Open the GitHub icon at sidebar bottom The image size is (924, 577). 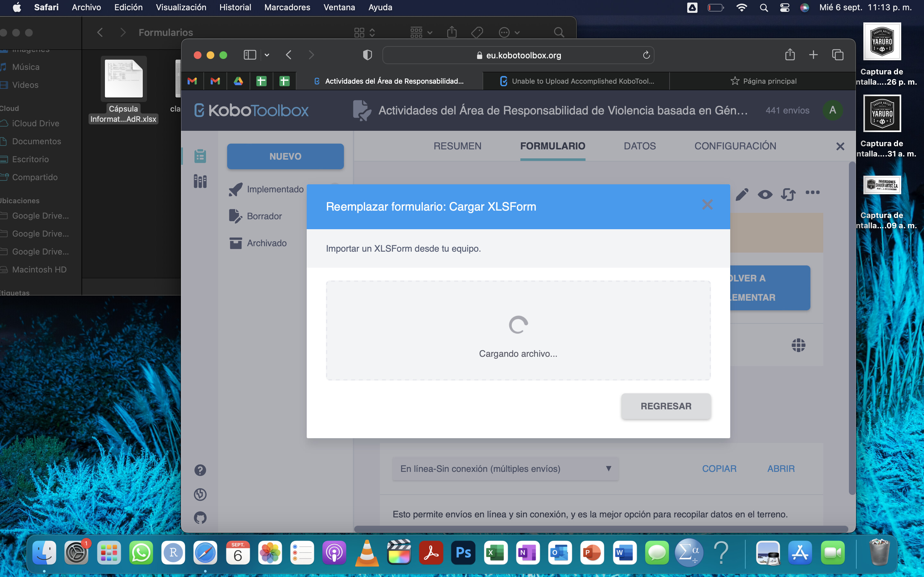(201, 518)
